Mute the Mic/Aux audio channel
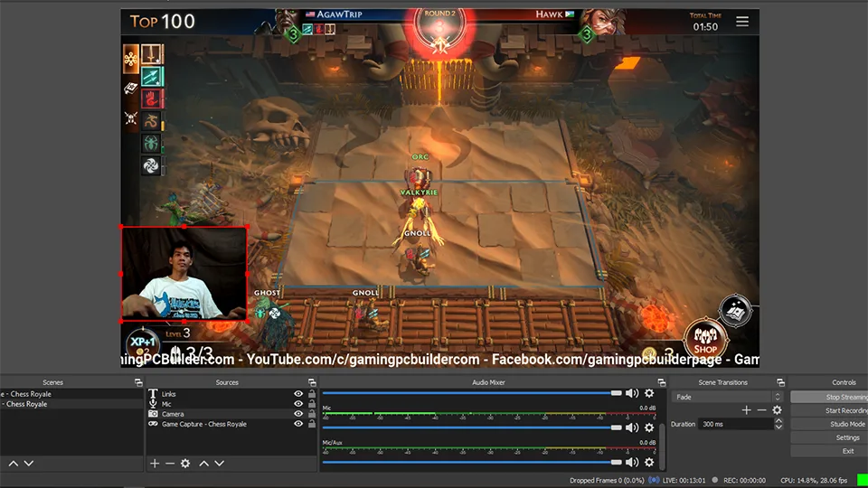This screenshot has width=868, height=488. pos(632,462)
